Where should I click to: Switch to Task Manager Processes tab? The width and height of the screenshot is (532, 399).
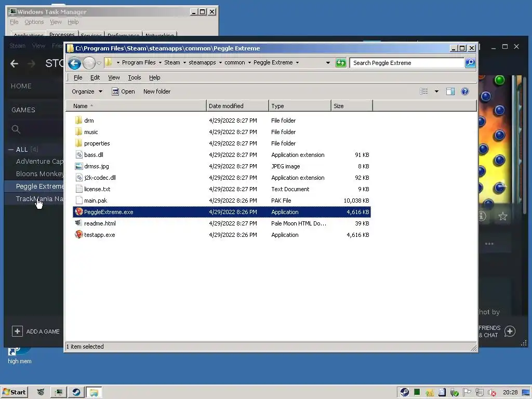(62, 34)
